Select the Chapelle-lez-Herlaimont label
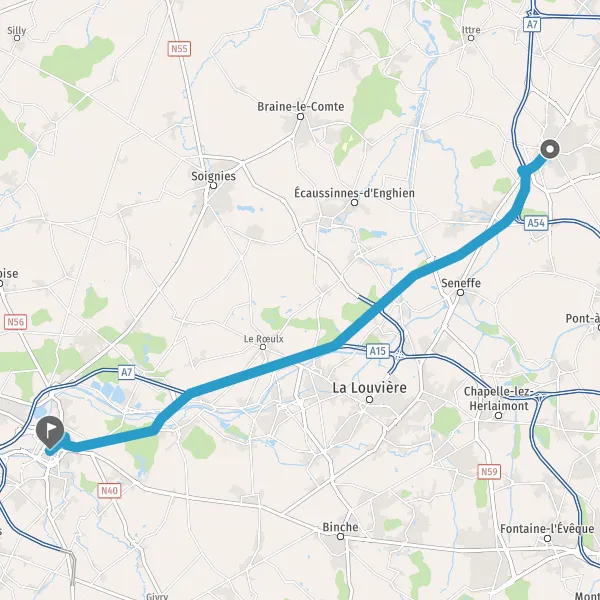The image size is (600, 600). tap(499, 398)
